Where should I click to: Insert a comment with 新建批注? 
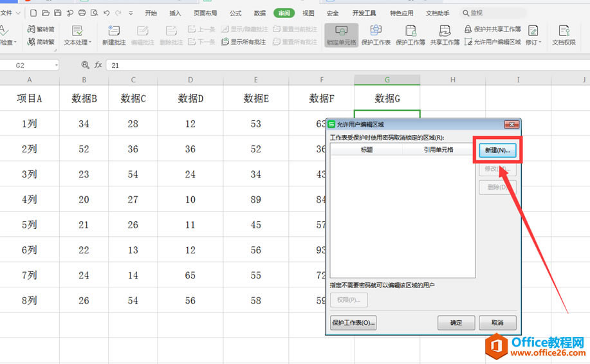coord(114,35)
